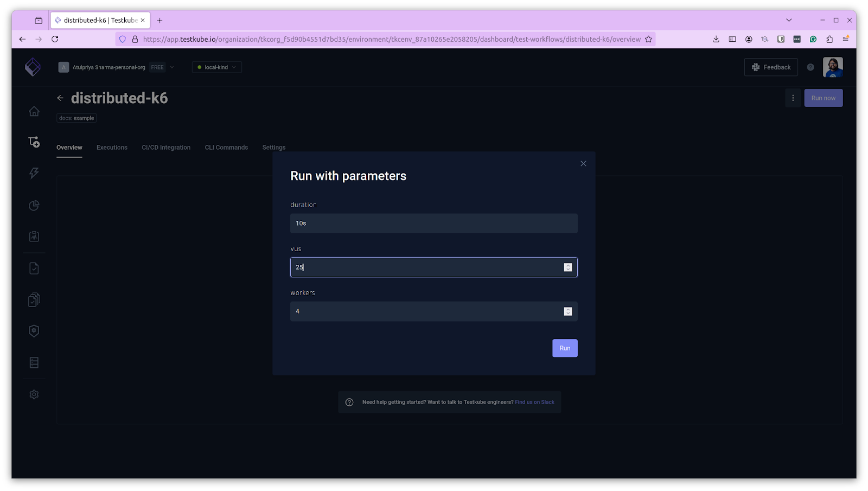Open status pages clipboard sidebar icon
This screenshot has height=491, width=868.
point(34,237)
